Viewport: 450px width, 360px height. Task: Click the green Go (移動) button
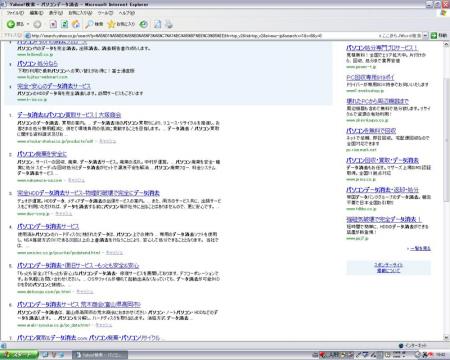click(x=439, y=35)
